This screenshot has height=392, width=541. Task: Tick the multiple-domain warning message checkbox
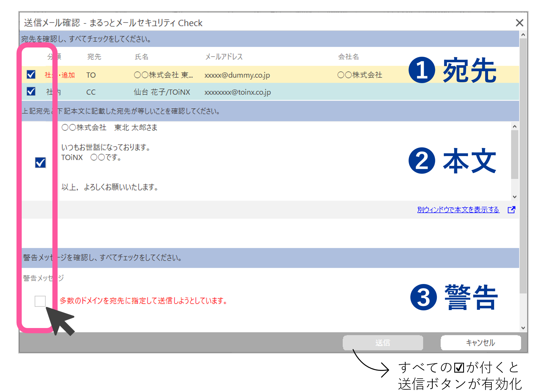[40, 301]
